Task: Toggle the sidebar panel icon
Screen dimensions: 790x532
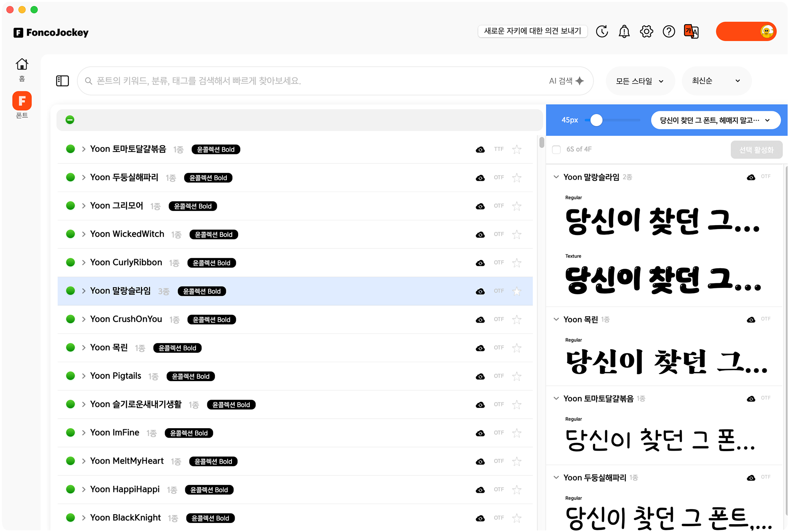Action: coord(62,81)
